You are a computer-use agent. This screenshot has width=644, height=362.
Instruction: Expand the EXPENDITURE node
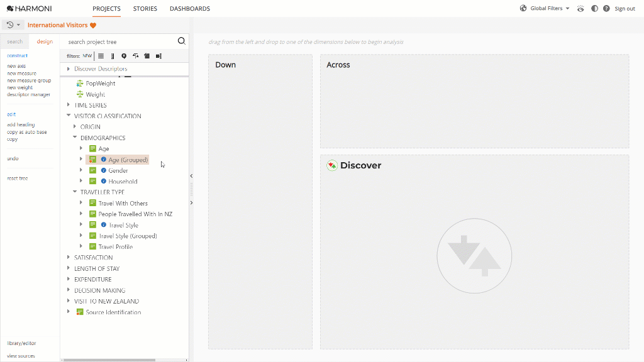(x=69, y=279)
